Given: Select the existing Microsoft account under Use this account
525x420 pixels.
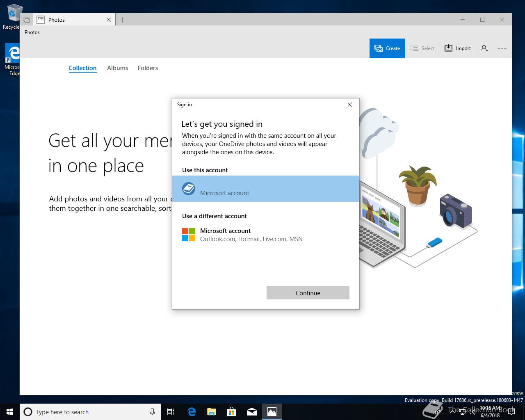Looking at the screenshot, I should (266, 189).
